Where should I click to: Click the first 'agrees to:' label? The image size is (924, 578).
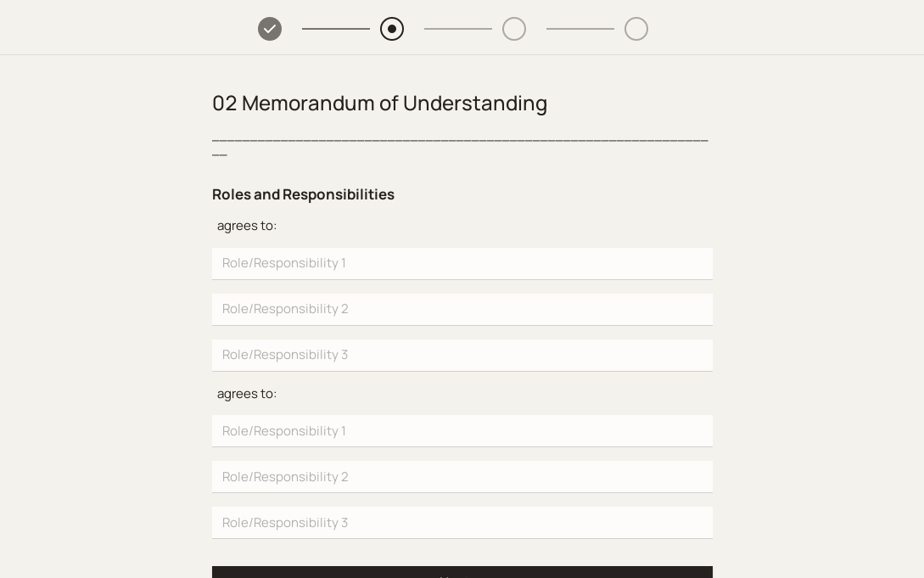247,226
